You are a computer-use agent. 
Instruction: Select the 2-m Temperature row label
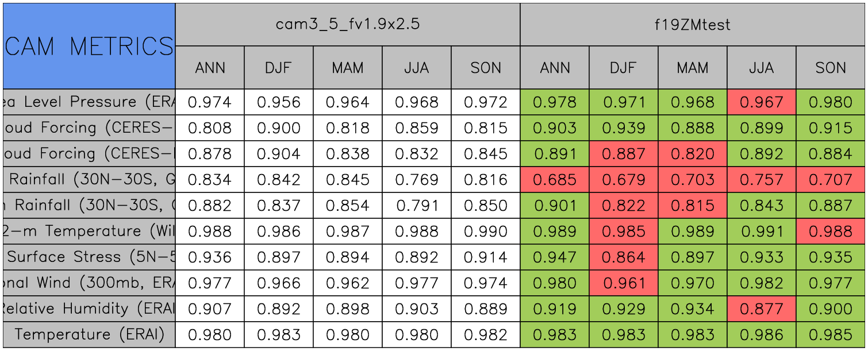[x=89, y=231]
